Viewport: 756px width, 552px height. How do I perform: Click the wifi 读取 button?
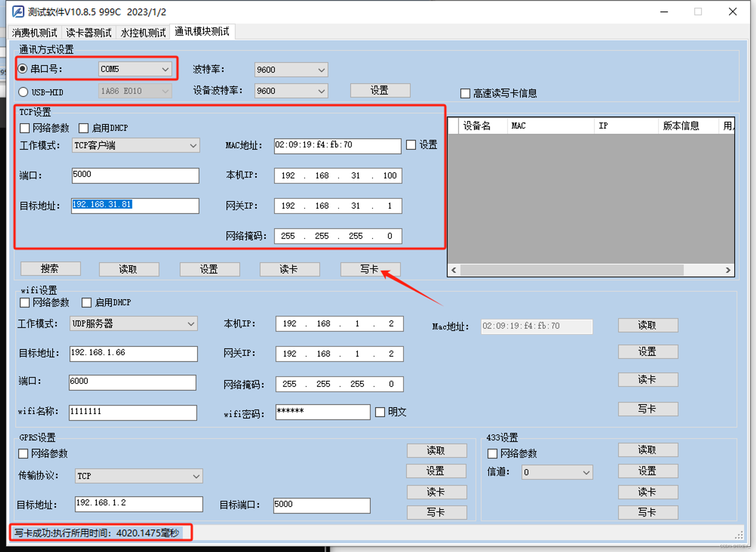(648, 325)
